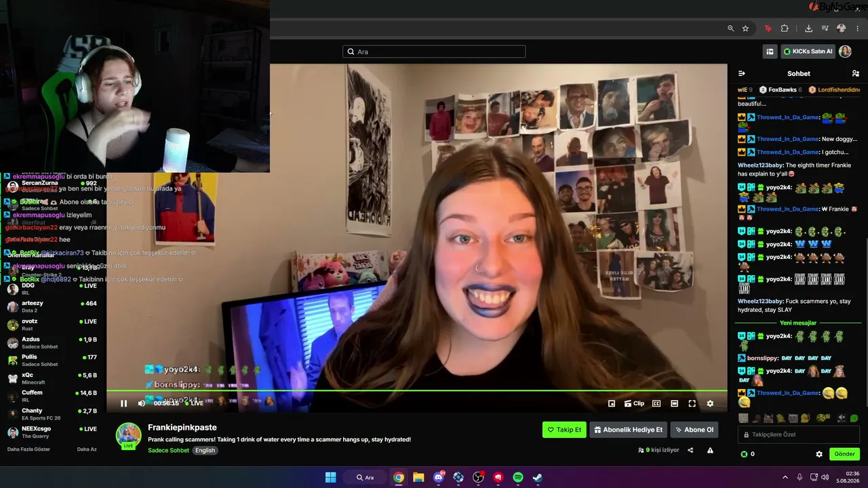Click KICKs Satın Al button
The width and height of the screenshot is (868, 488).
pyautogui.click(x=807, y=52)
